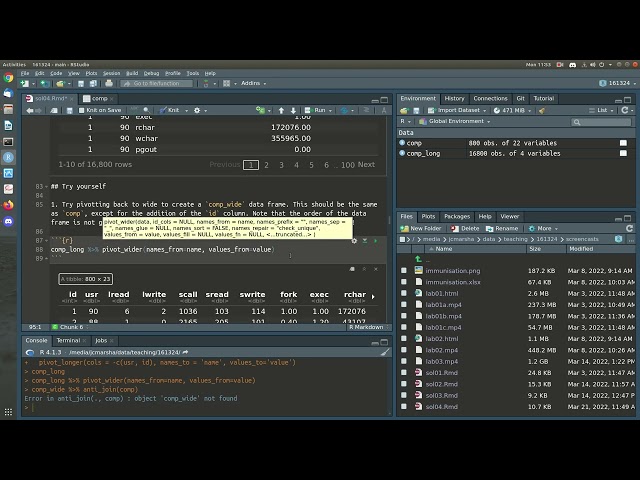Open Firefox from the Ubuntu dock
Screen dimensions: 640x480
(9, 205)
